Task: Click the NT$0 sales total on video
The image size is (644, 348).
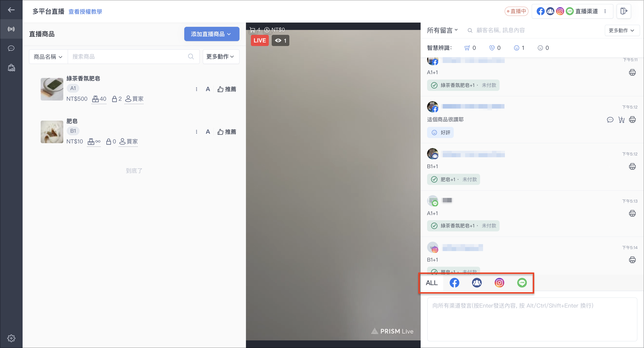Action: click(275, 30)
